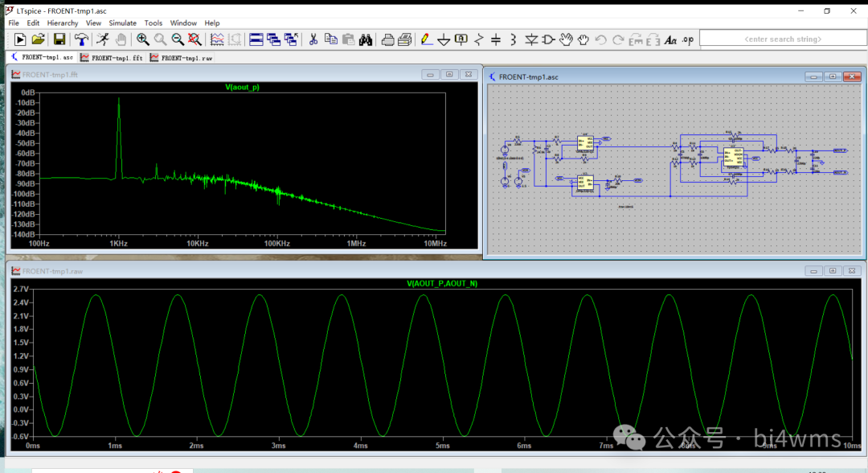Open the Hierarchy menu

63,23
